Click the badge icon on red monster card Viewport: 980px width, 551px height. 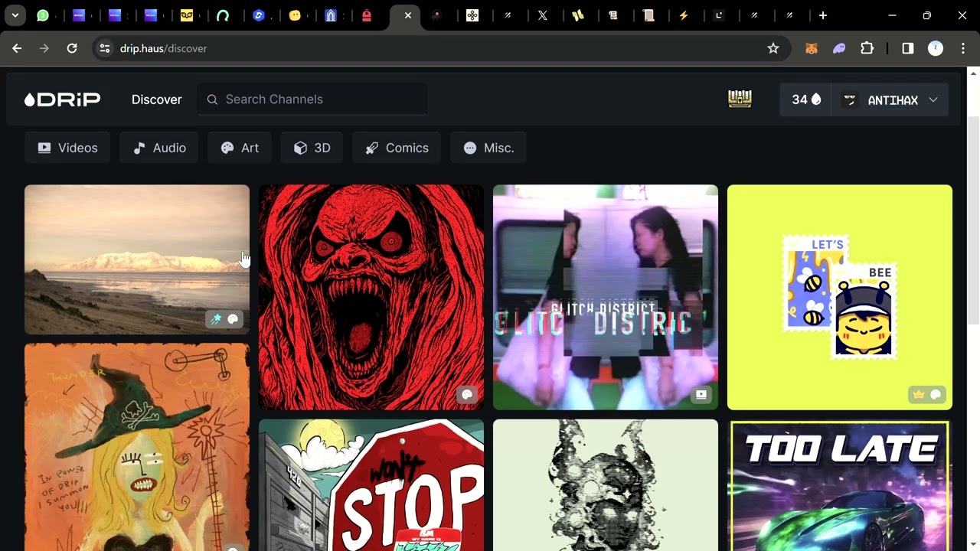pos(467,395)
